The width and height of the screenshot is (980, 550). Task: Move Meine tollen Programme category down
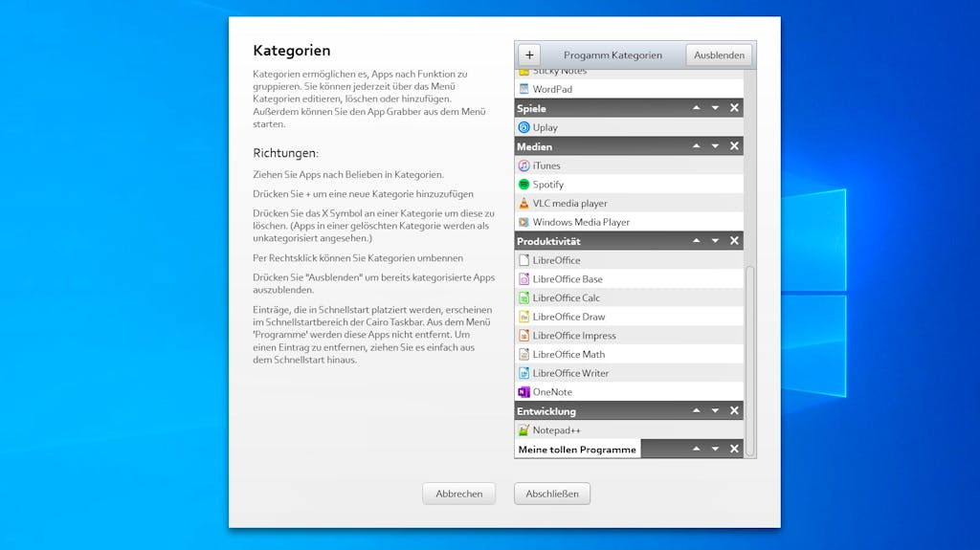(x=715, y=449)
